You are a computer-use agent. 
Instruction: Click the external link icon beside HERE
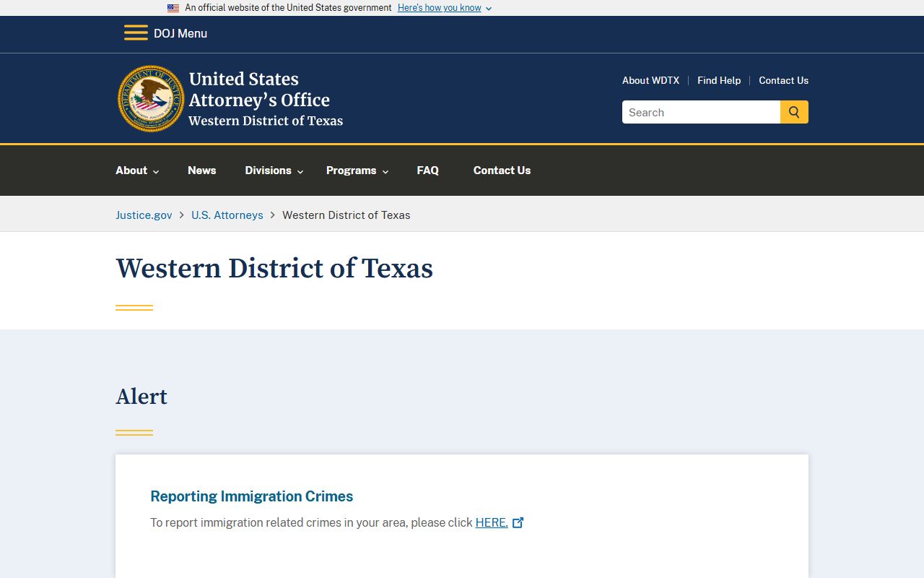click(x=518, y=522)
